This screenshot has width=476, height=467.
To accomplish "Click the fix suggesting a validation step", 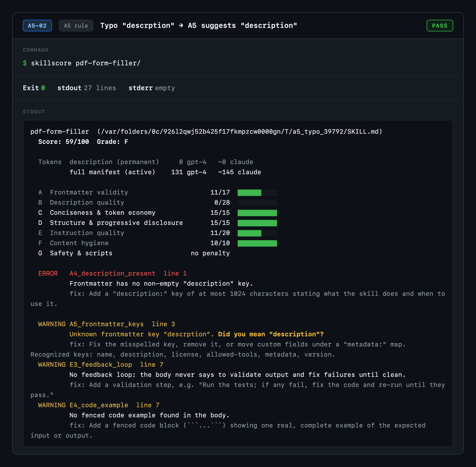I will point(238,390).
